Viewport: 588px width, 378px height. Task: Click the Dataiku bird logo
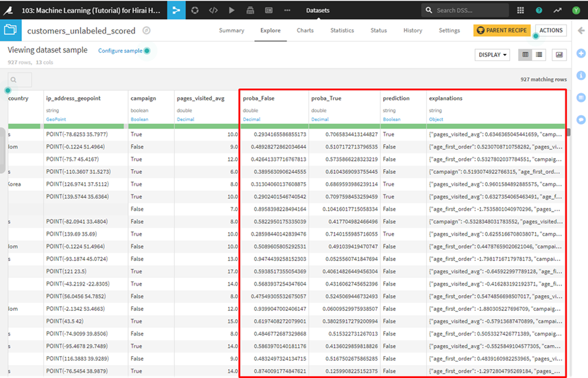coord(8,10)
